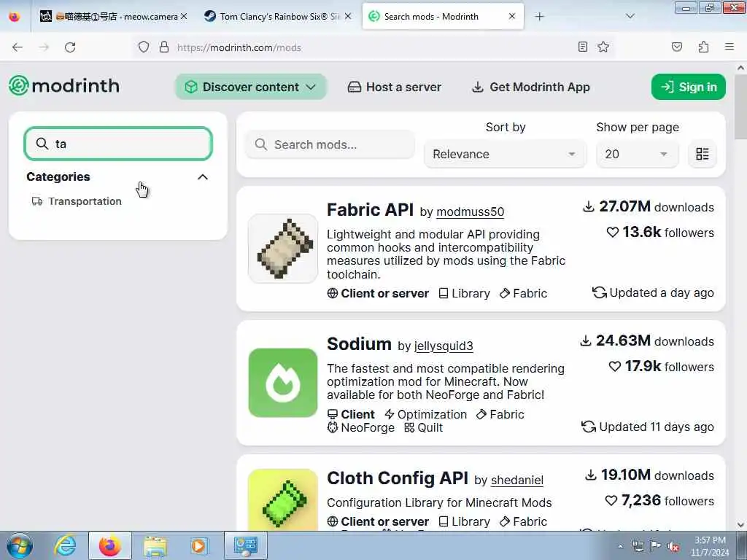Click the site padlock icon
747x560 pixels.
[164, 47]
